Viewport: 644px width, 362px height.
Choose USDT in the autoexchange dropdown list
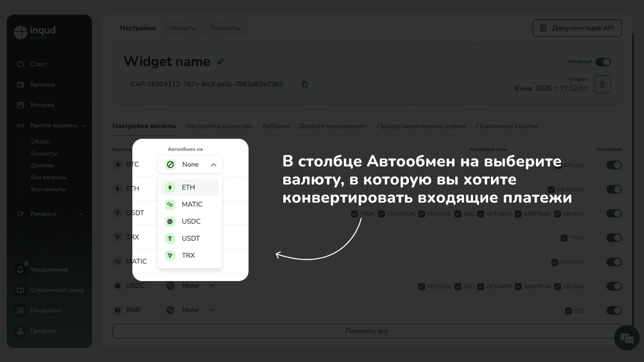(x=190, y=238)
